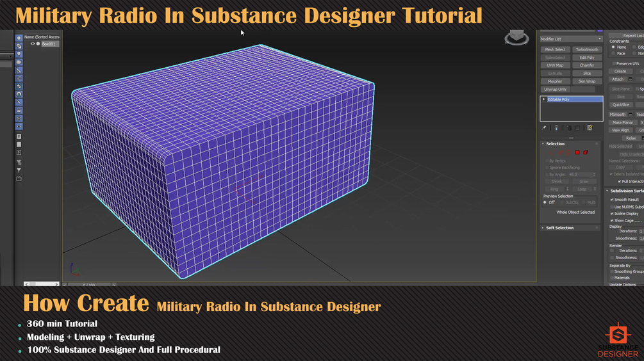
Task: Select Border sub-object level icon
Action: tap(569, 152)
